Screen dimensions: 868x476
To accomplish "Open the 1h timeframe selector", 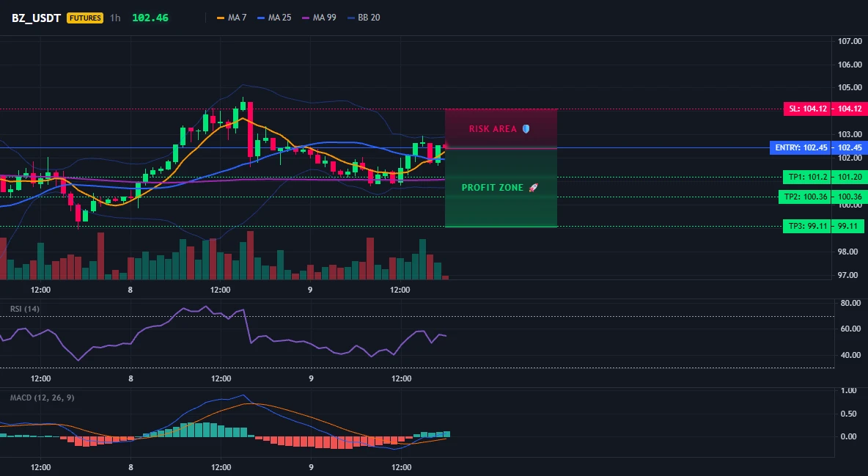I will point(115,18).
